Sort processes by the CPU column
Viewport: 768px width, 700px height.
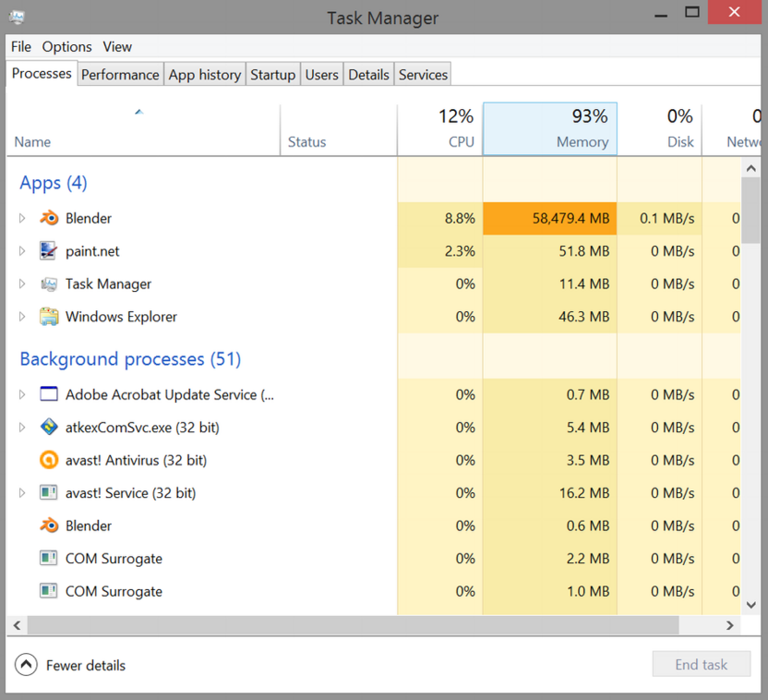tap(440, 129)
